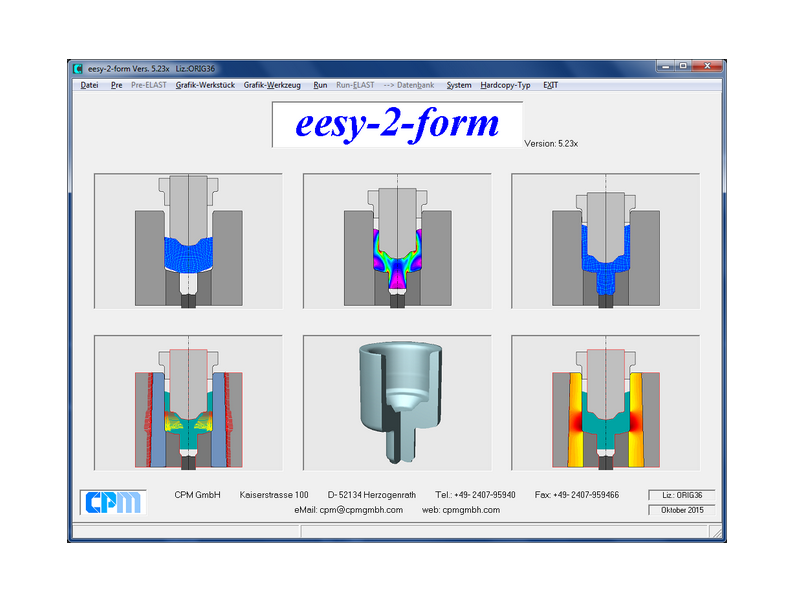Click the eesy-2-form logo banner
Image resolution: width=800 pixels, height=600 pixels.
(397, 124)
